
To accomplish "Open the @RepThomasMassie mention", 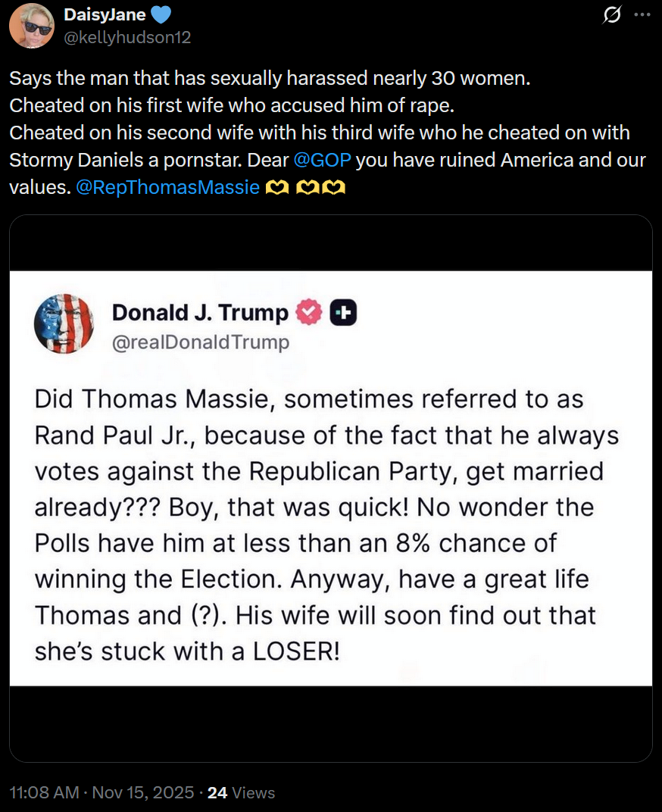I will (167, 187).
